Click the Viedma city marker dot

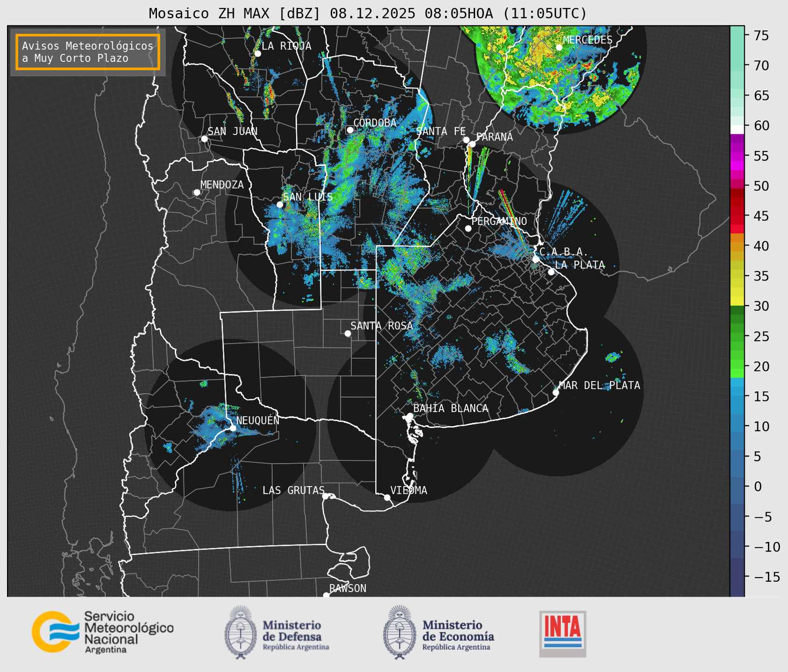tap(387, 497)
